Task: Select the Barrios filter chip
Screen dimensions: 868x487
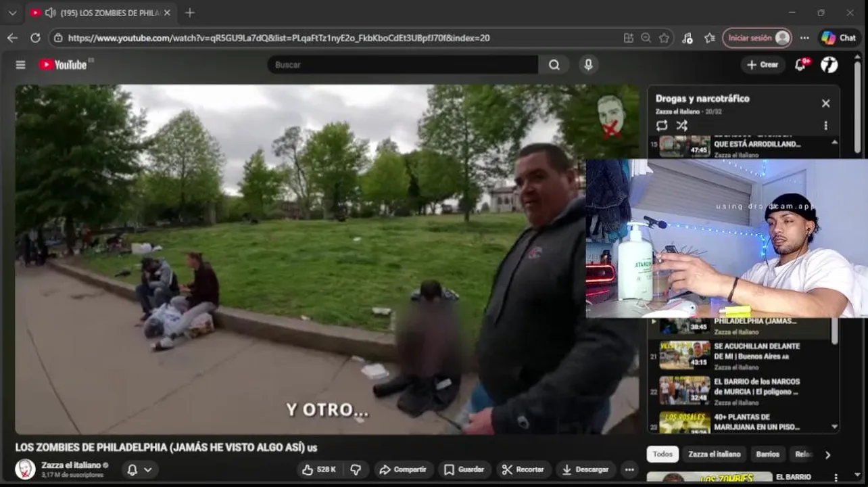Action: tap(767, 455)
